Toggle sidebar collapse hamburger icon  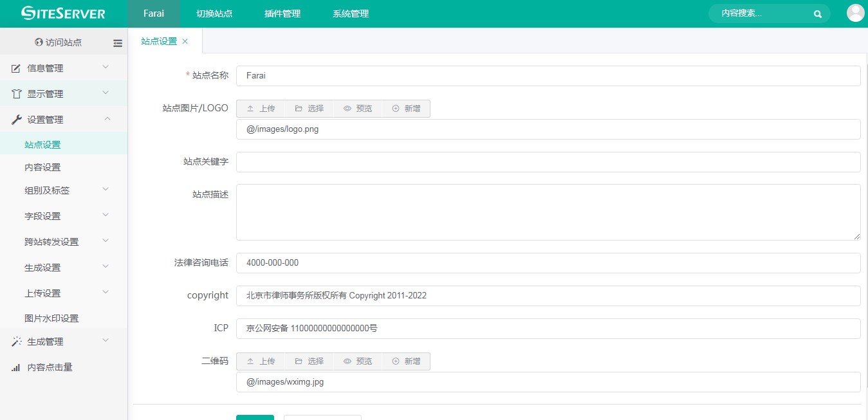pos(118,43)
